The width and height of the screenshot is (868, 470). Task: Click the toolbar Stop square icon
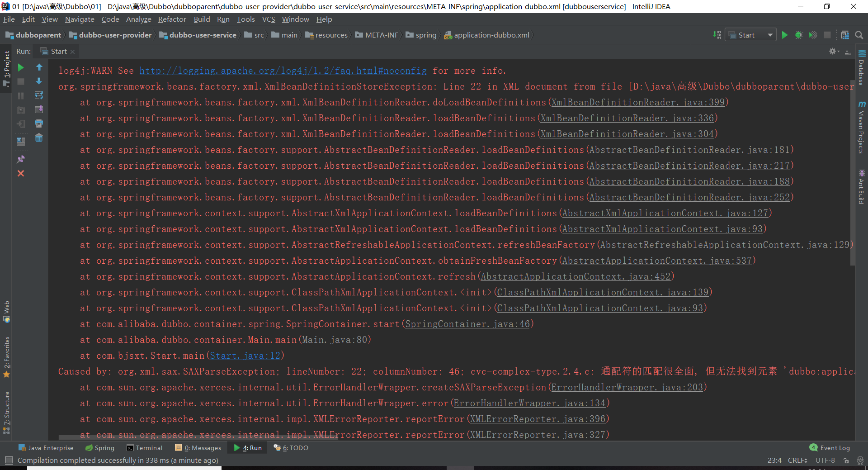click(x=827, y=35)
